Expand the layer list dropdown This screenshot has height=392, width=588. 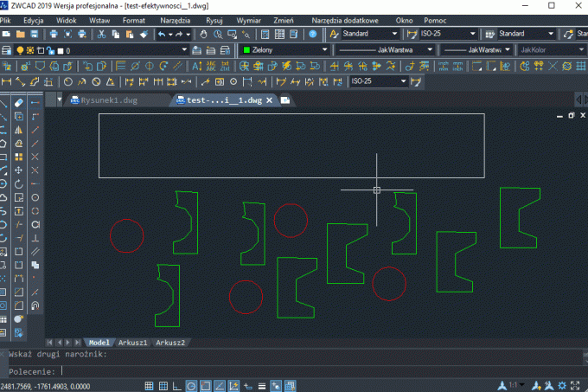pos(184,50)
